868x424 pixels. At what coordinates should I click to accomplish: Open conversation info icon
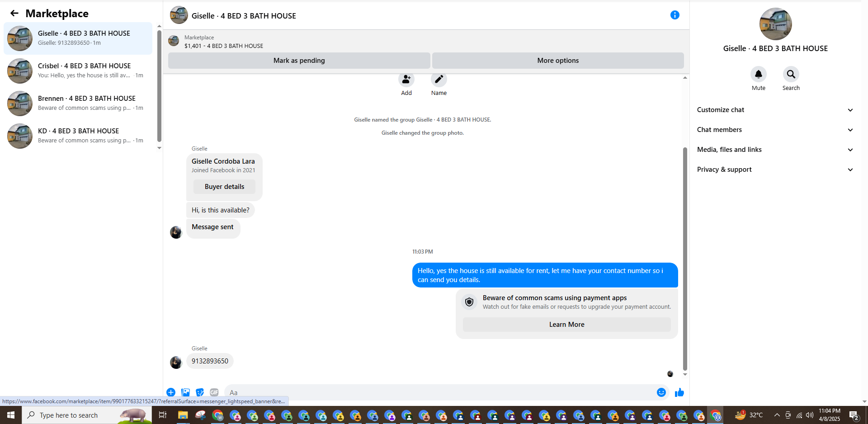click(675, 15)
